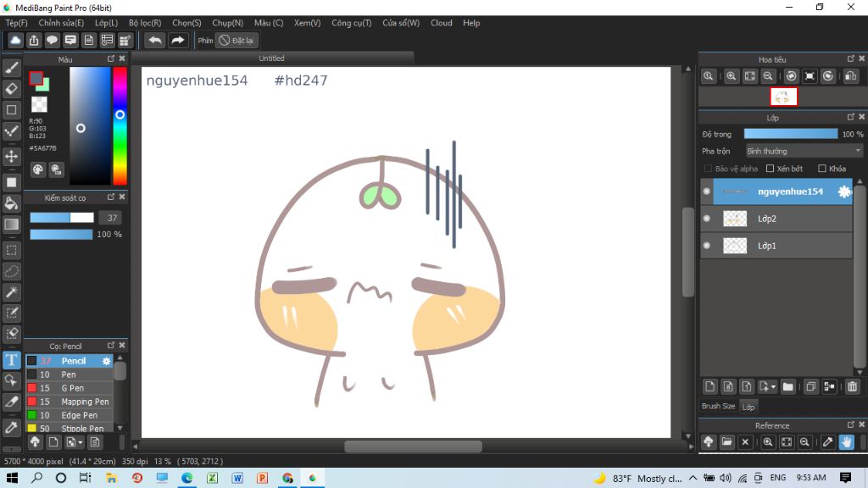
Task: Click the Redo arrow
Action: pos(178,41)
